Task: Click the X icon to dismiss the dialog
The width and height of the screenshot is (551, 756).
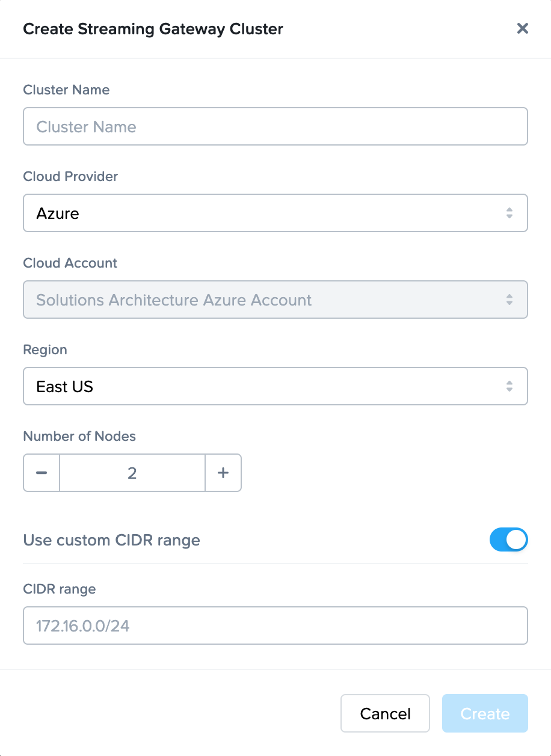Action: (522, 28)
